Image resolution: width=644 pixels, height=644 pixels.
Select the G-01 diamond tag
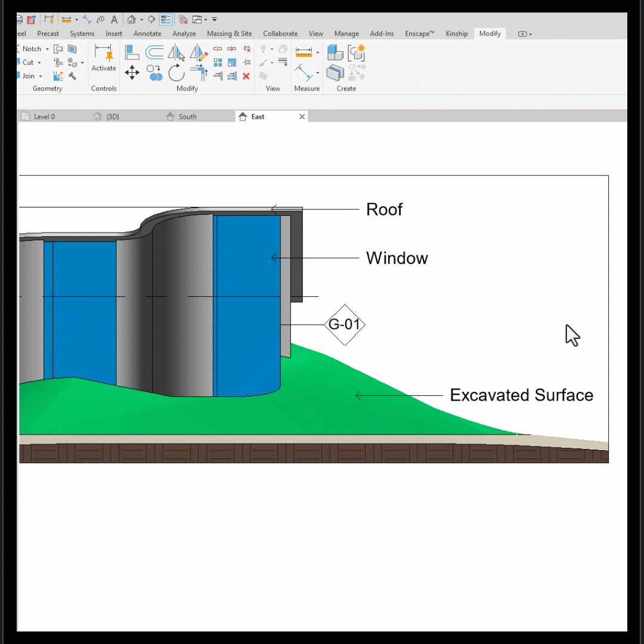click(345, 324)
